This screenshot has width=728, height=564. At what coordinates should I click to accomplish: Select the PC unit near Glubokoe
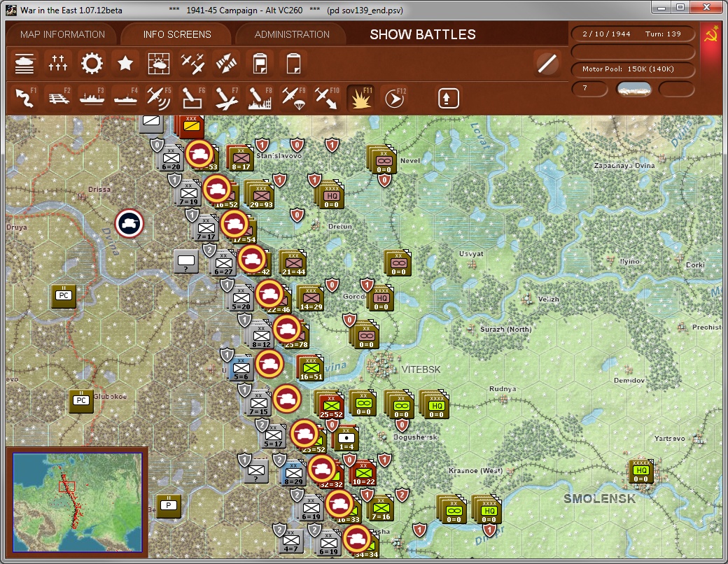click(x=81, y=401)
